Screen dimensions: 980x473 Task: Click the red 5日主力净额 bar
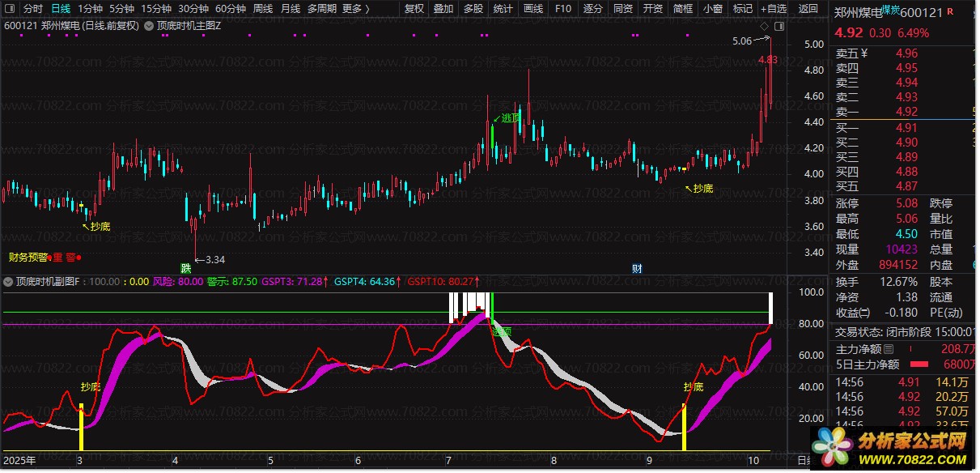click(x=921, y=364)
